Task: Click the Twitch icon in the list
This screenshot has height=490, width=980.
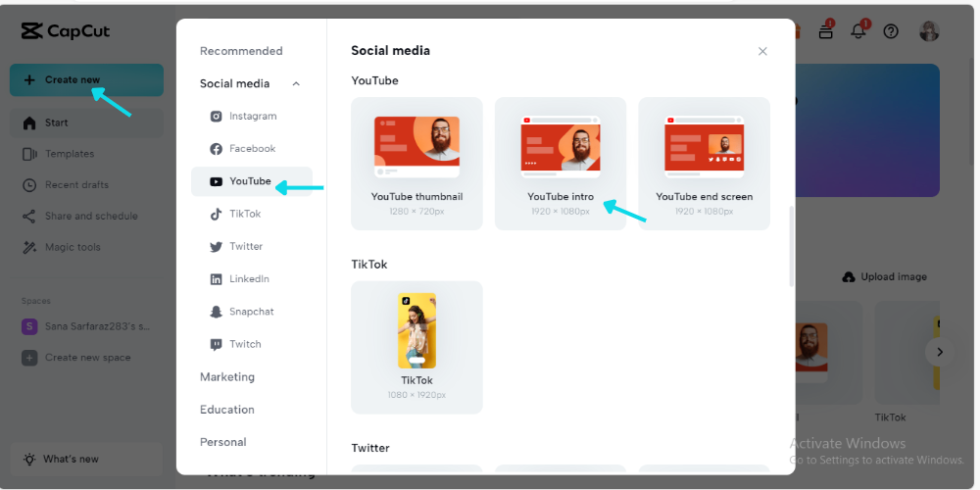Action: coord(217,344)
